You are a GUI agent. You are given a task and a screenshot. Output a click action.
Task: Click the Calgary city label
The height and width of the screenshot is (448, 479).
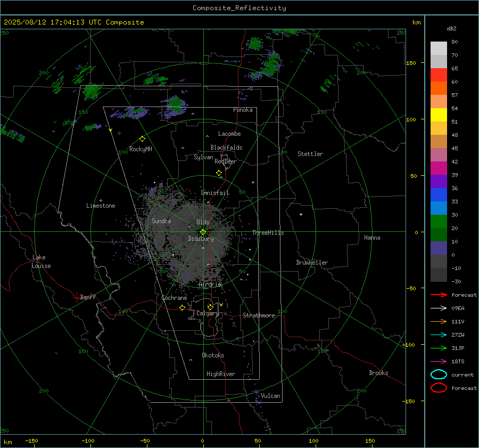coord(208,313)
